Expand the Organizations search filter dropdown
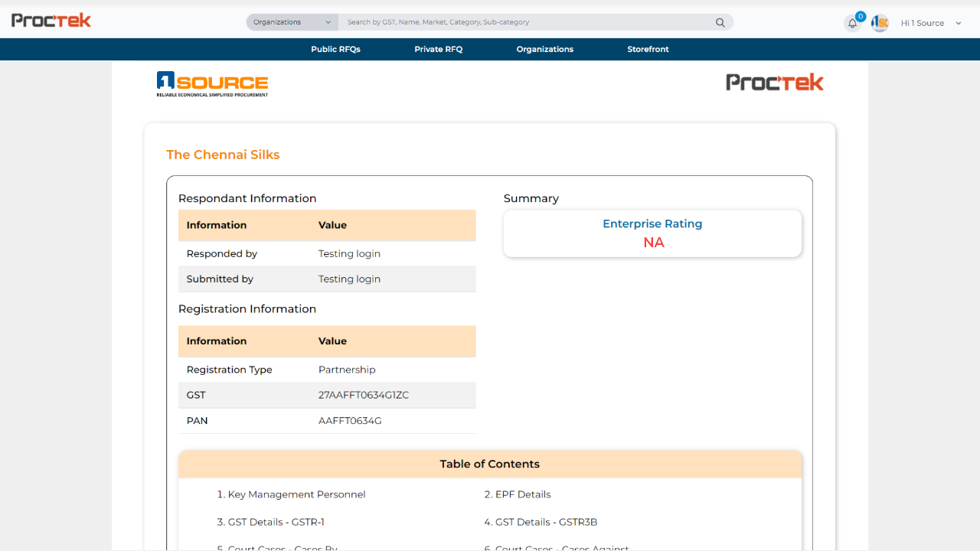This screenshot has width=980, height=551. 292,22
